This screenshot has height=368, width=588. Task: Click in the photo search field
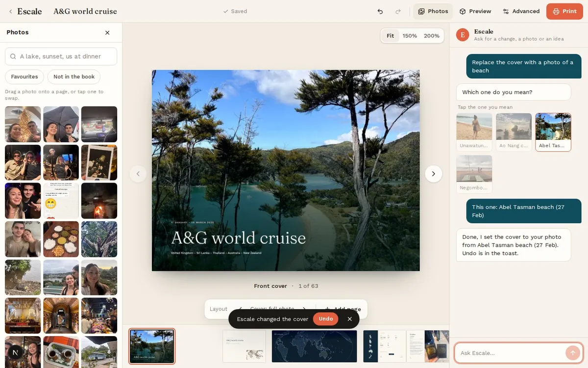61,56
